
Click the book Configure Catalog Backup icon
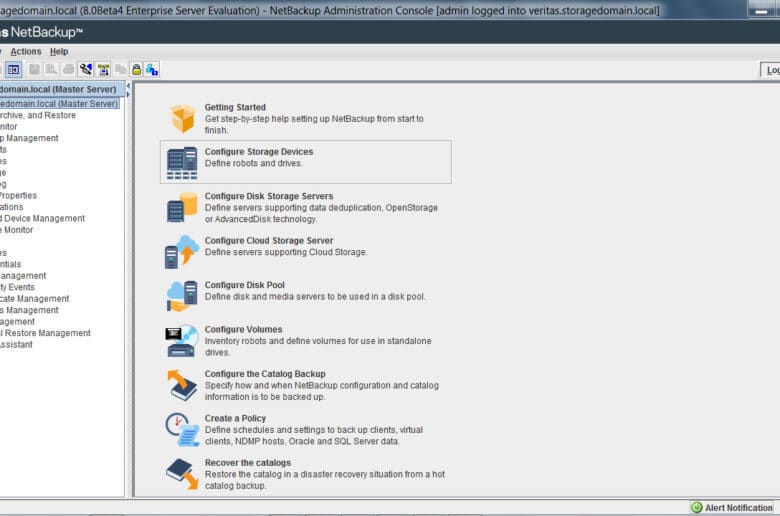click(182, 385)
